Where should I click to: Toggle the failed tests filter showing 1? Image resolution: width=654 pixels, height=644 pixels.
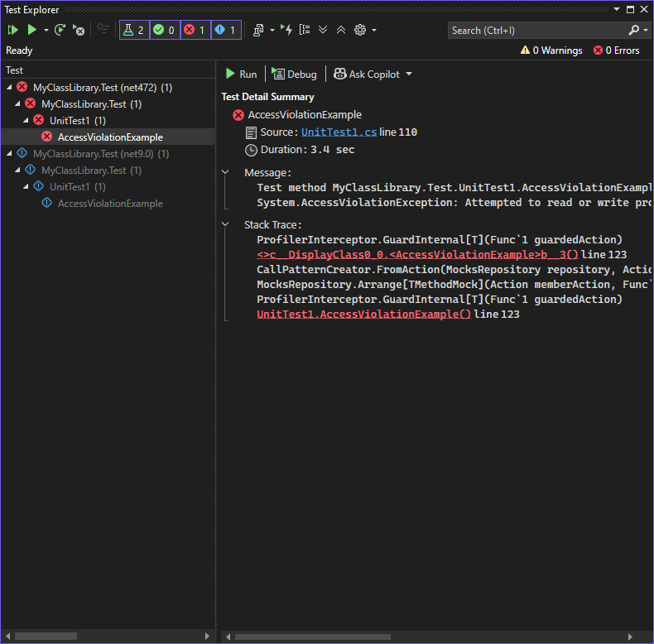point(195,30)
